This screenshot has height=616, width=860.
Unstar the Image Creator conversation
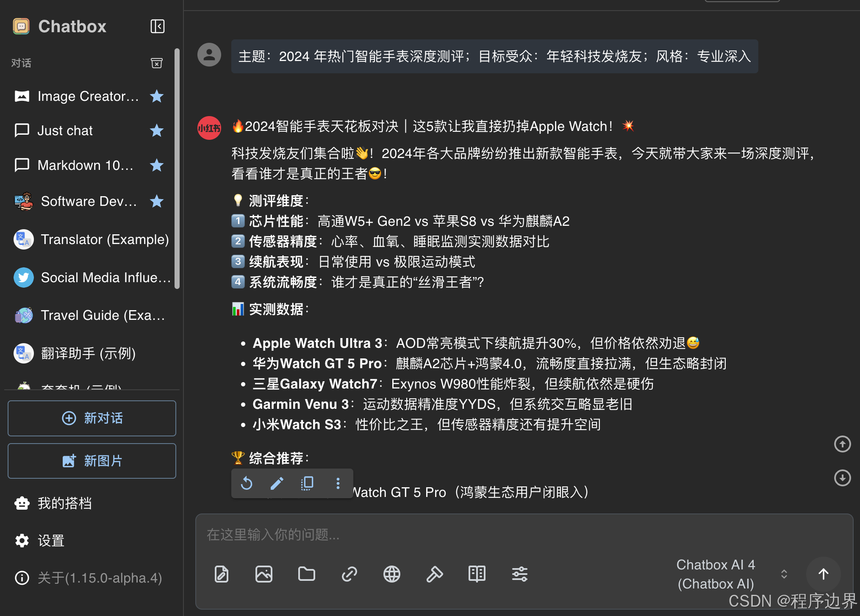[x=157, y=96]
